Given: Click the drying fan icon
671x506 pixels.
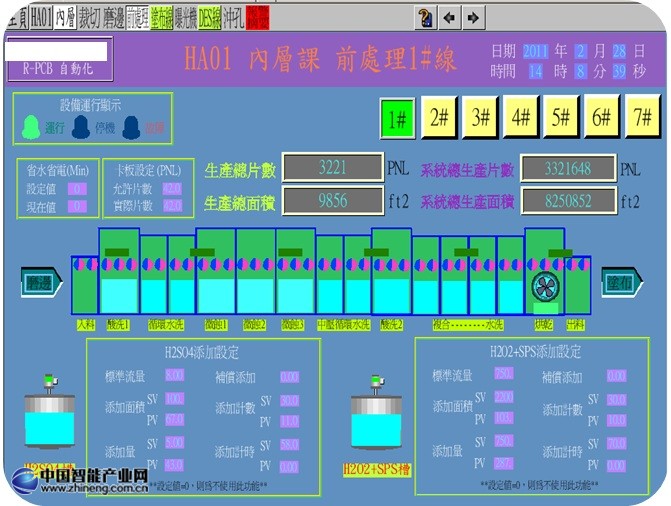Looking at the screenshot, I should (545, 287).
